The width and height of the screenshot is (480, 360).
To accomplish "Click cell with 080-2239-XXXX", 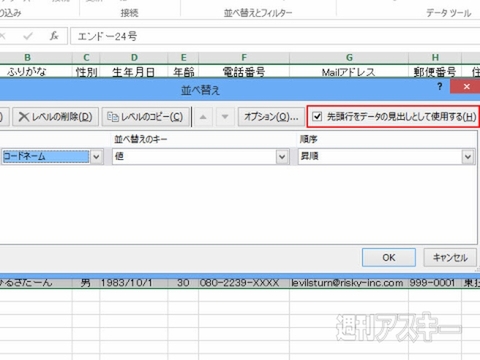I will click(x=244, y=283).
